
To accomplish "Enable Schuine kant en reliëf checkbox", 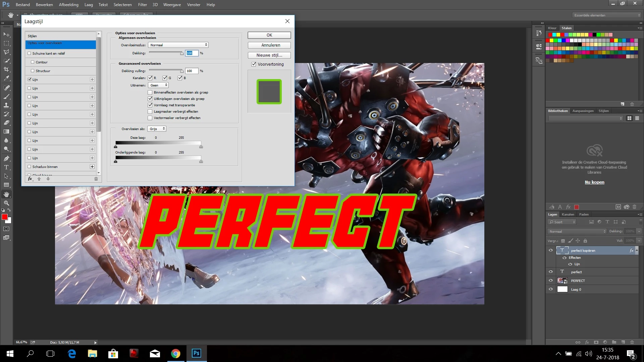I will (x=30, y=53).
